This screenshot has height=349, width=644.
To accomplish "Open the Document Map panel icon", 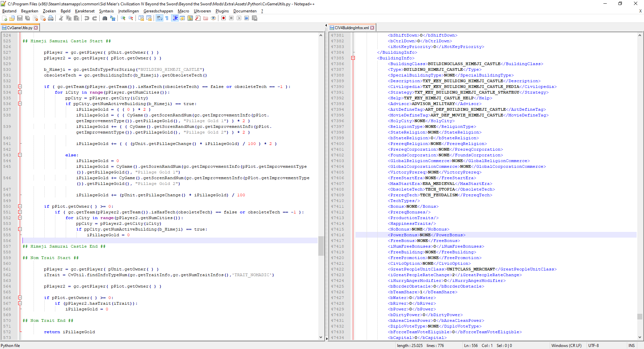I will [190, 18].
